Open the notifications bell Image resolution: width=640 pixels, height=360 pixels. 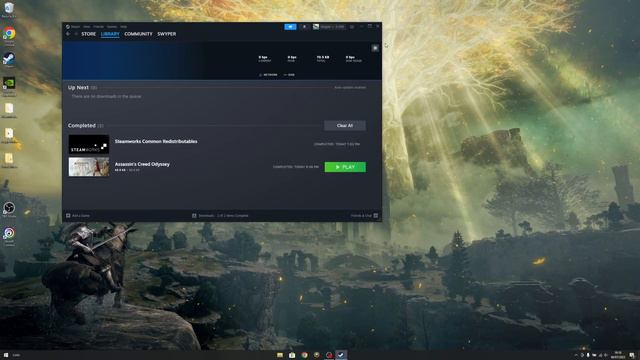pyautogui.click(x=304, y=27)
